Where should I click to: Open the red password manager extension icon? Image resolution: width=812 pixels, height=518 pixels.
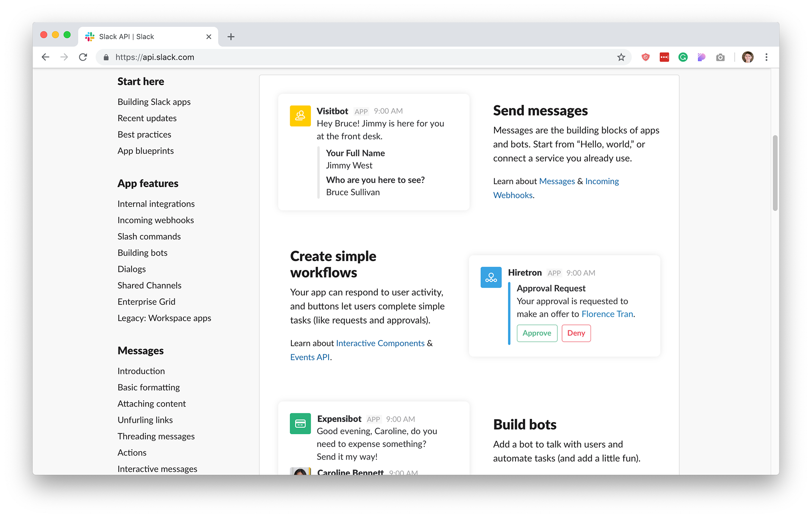(664, 57)
